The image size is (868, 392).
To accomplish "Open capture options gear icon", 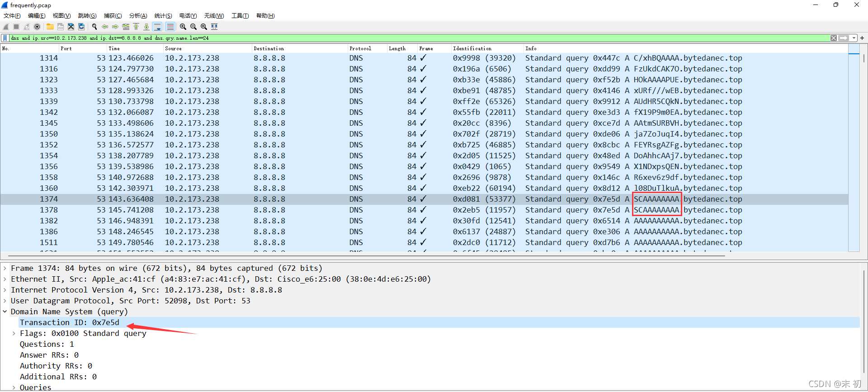I will [37, 27].
